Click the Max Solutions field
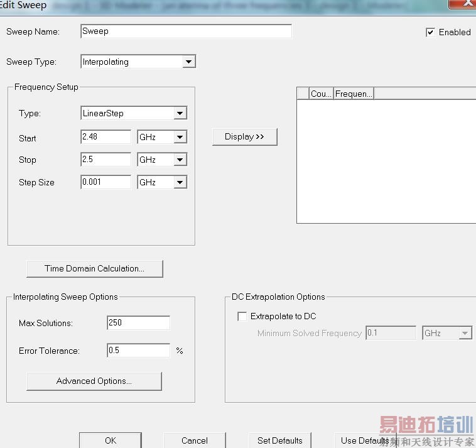Viewport: 476px width, 448px height. [138, 322]
